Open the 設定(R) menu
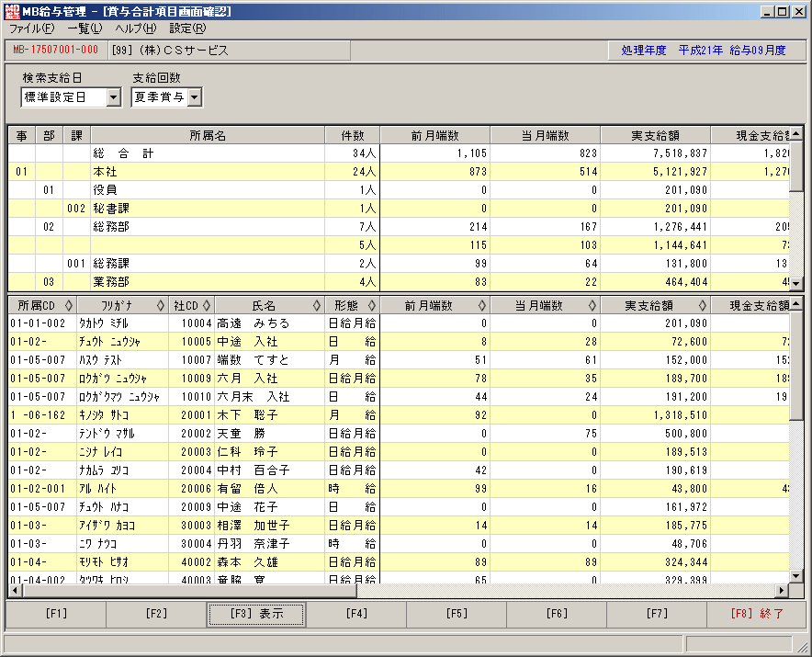This screenshot has height=657, width=812. tap(187, 28)
